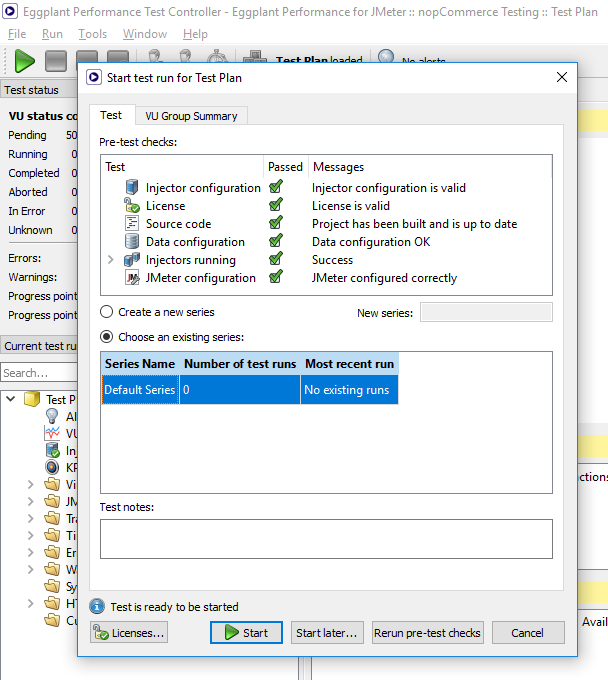
Task: Click the Source code row icon
Action: [x=132, y=223]
